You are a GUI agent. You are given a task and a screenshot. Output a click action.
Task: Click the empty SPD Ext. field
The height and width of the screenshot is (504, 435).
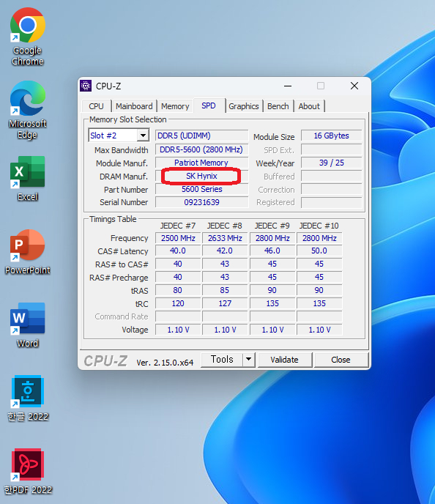(x=331, y=149)
